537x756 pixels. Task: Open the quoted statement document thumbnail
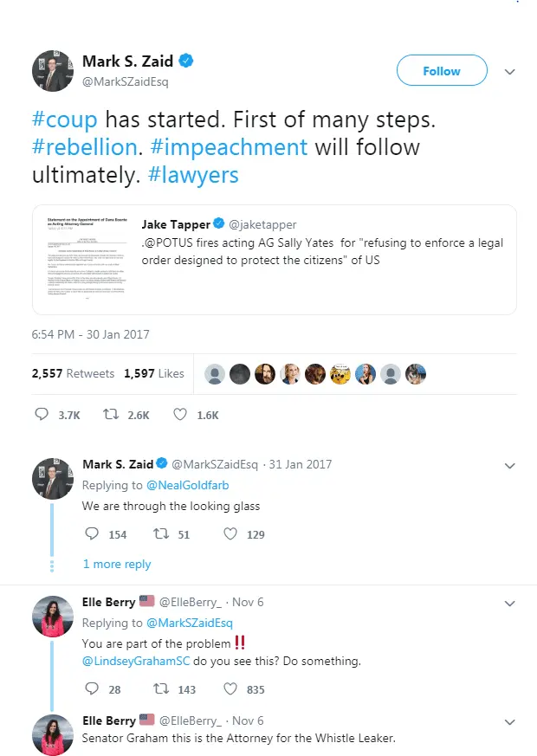[x=84, y=259]
